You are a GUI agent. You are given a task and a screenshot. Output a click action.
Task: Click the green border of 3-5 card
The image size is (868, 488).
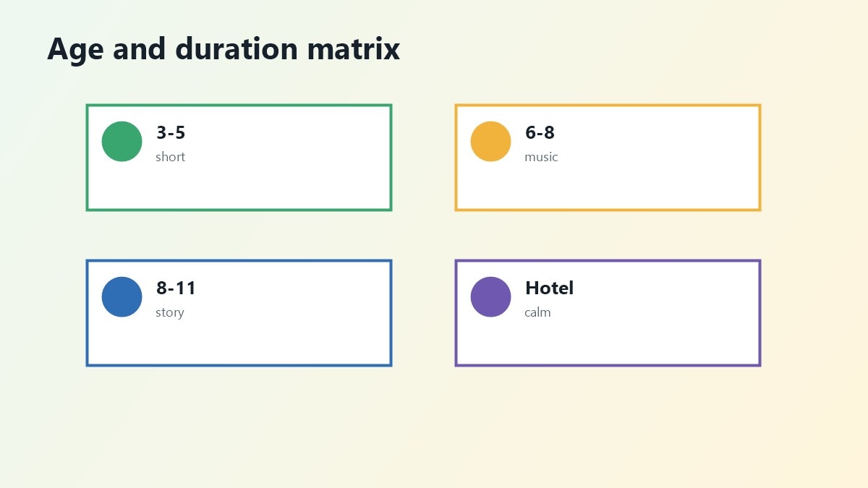239,106
